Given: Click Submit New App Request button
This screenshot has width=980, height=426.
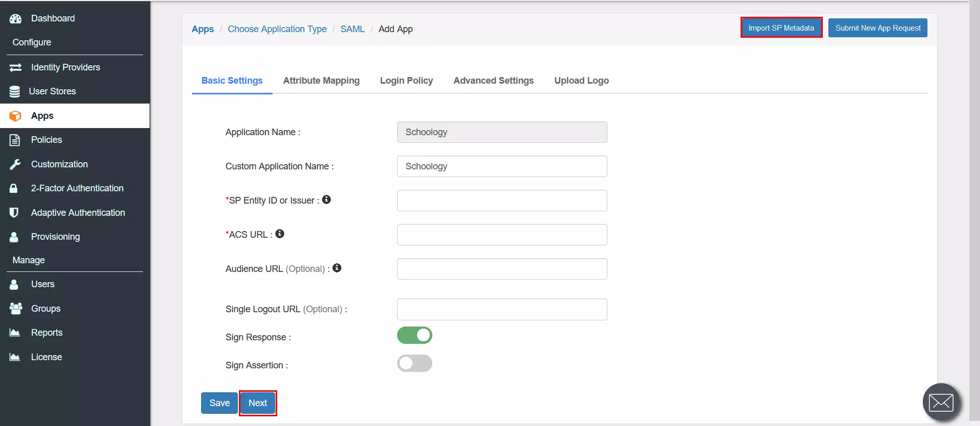Looking at the screenshot, I should pos(878,28).
